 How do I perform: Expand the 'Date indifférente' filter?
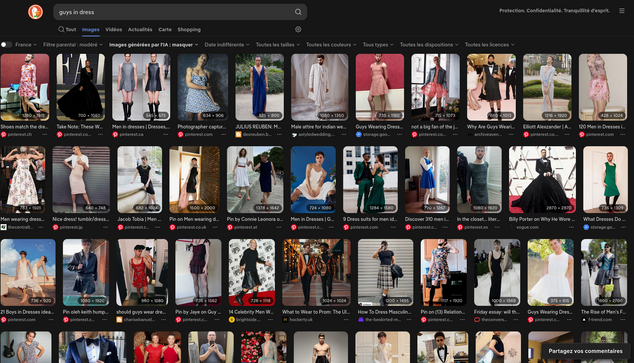(227, 44)
